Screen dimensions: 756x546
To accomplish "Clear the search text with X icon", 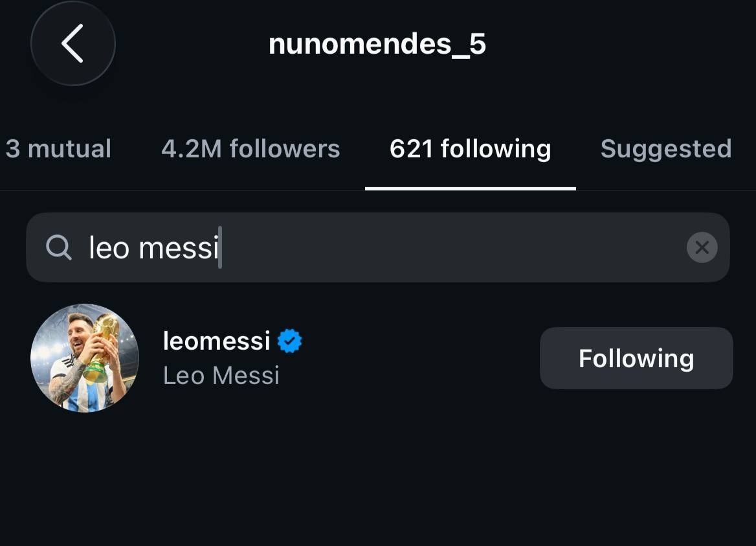I will click(702, 247).
